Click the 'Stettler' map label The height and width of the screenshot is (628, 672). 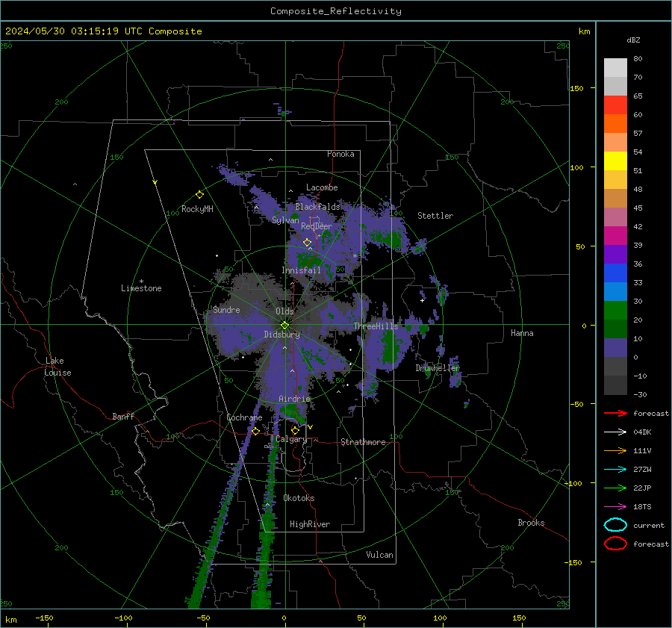435,216
